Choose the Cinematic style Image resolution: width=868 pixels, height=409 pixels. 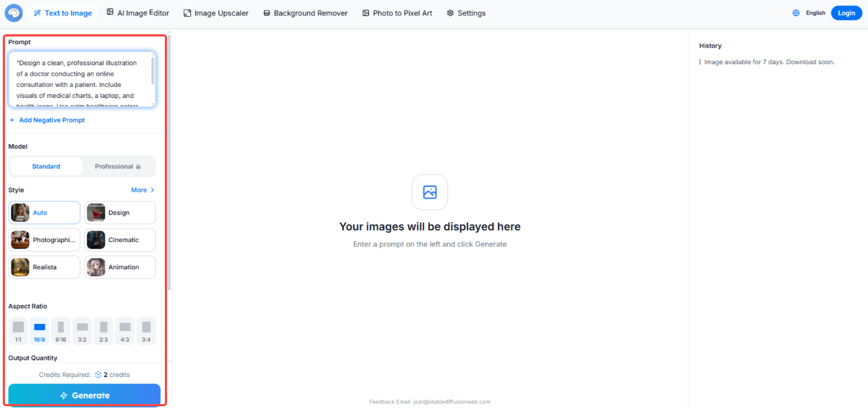click(120, 240)
